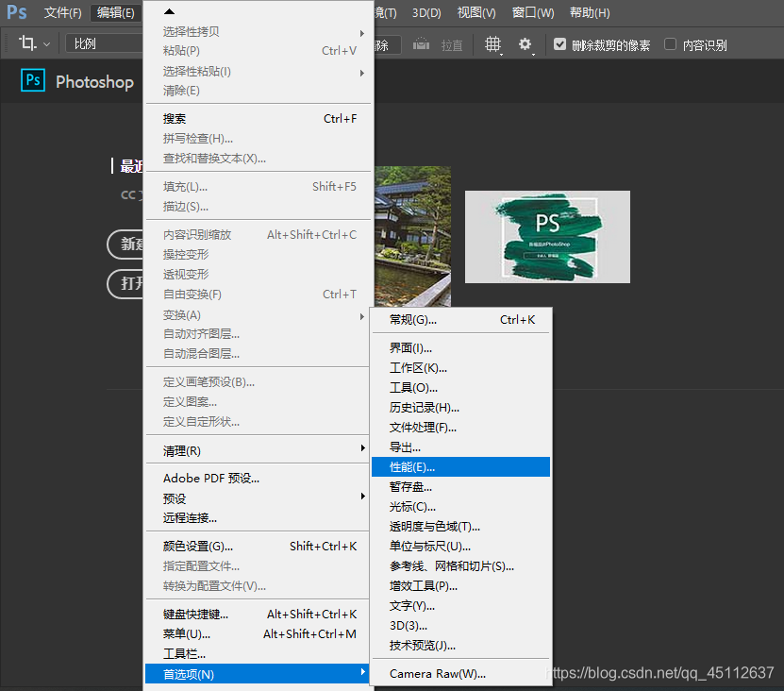Open the 视图(V) menu

click(x=476, y=12)
